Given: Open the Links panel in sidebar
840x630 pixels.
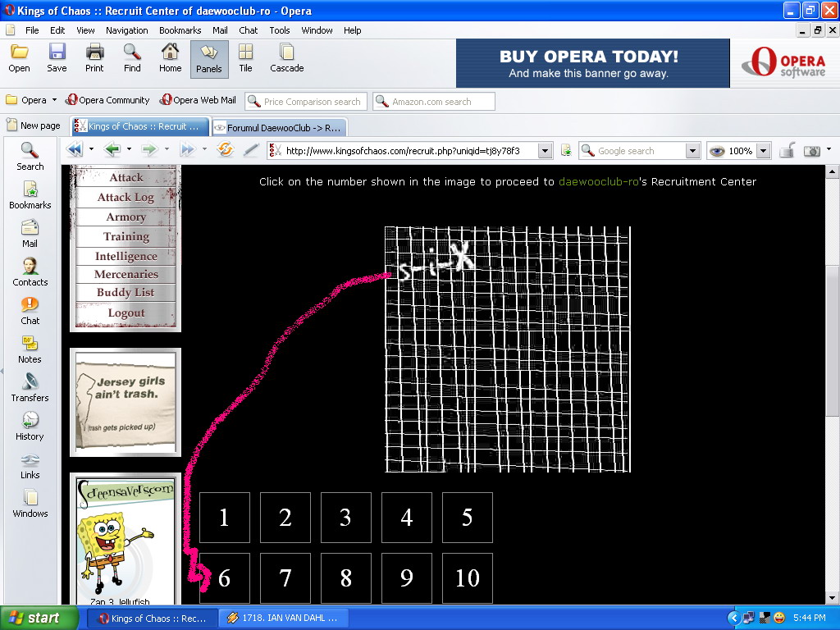Looking at the screenshot, I should click(x=30, y=465).
